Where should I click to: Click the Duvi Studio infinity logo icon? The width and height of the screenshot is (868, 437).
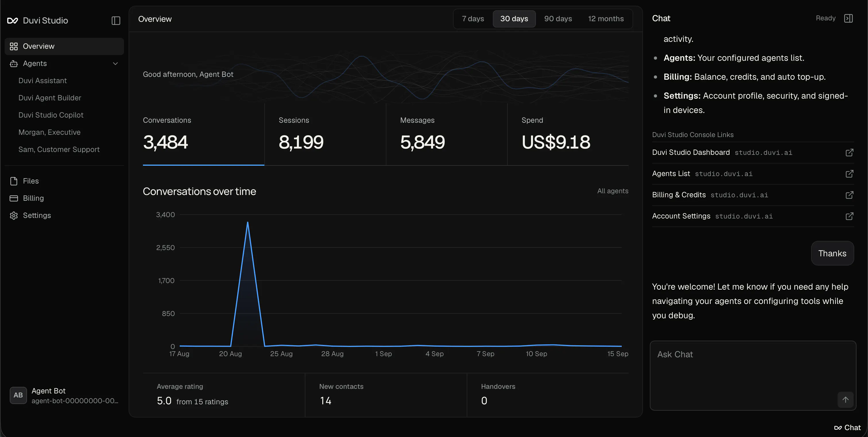point(12,21)
